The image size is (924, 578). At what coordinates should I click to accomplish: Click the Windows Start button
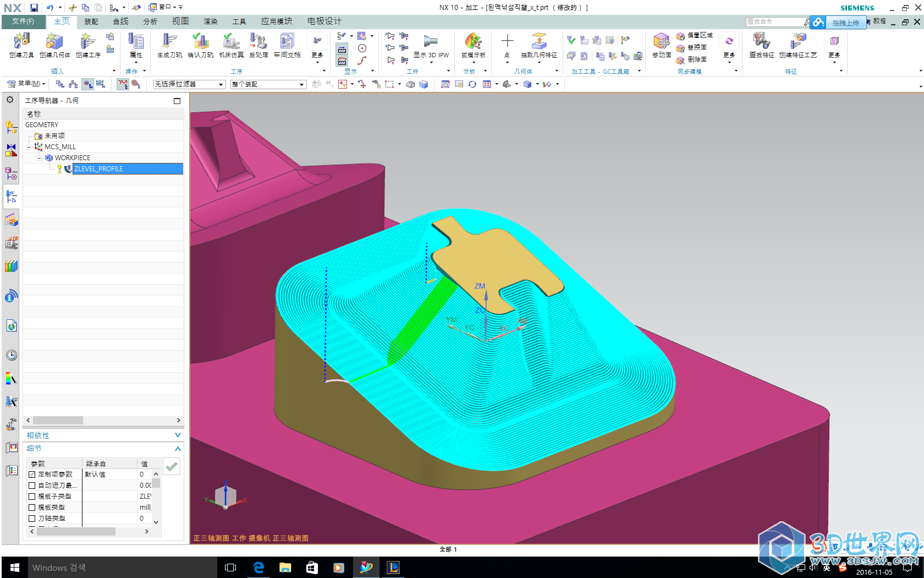pyautogui.click(x=15, y=568)
